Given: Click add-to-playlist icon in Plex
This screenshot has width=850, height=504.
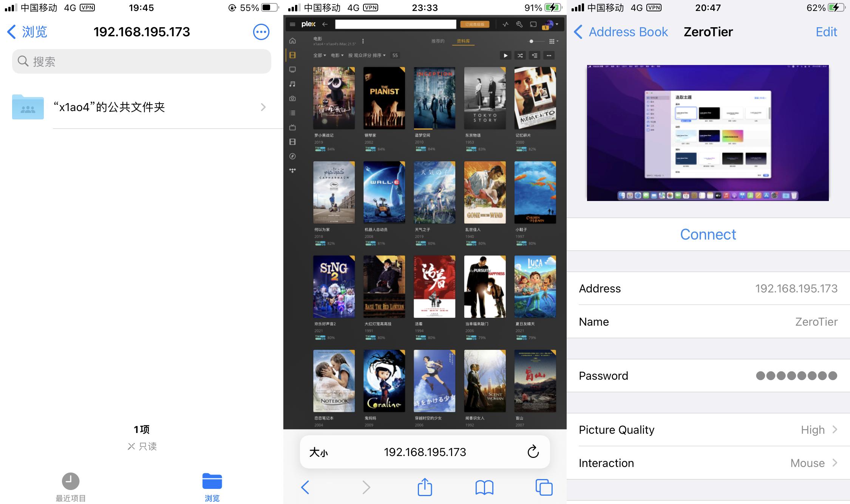Looking at the screenshot, I should point(535,56).
